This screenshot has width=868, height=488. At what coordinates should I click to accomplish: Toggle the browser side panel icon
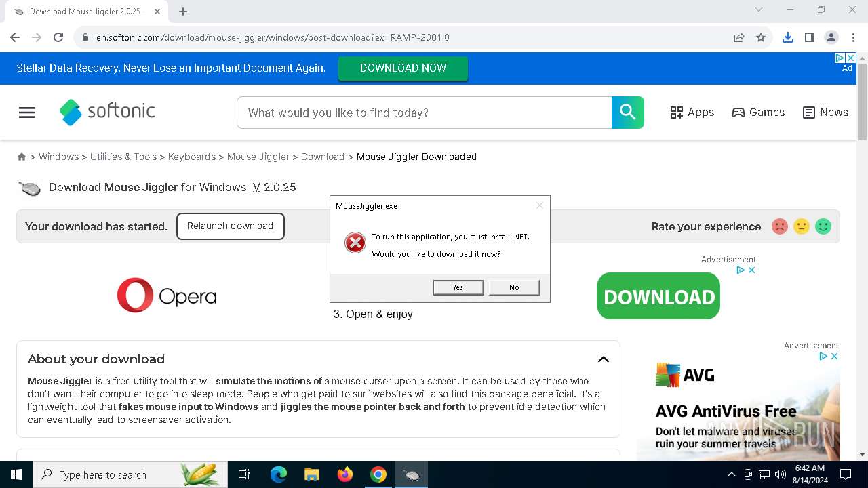pyautogui.click(x=810, y=37)
